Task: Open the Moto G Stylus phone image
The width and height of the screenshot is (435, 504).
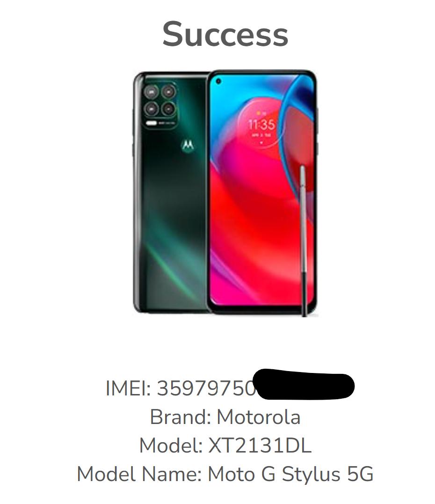Action: (225, 193)
